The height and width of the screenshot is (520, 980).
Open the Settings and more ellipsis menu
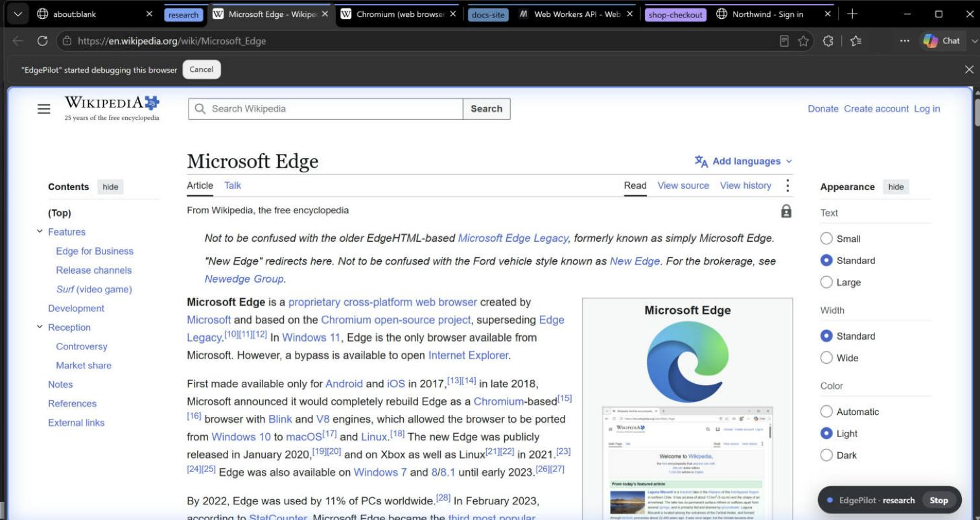click(x=905, y=41)
